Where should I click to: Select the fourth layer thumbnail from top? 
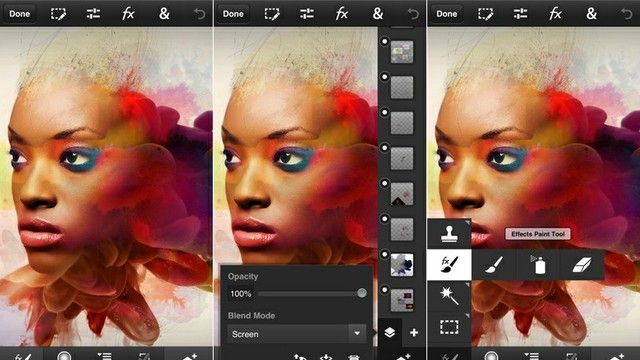402,158
